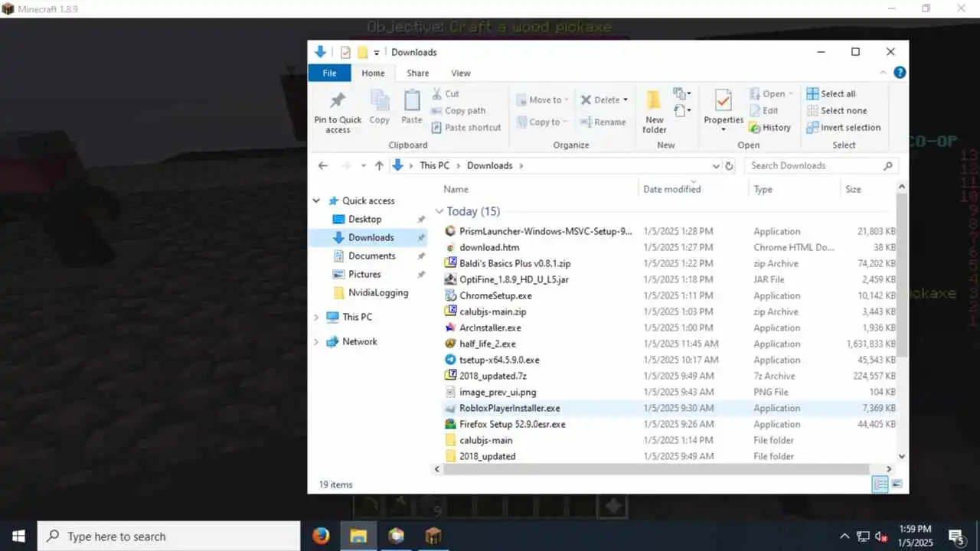Open Firefox from the taskbar
980x551 pixels.
point(321,536)
